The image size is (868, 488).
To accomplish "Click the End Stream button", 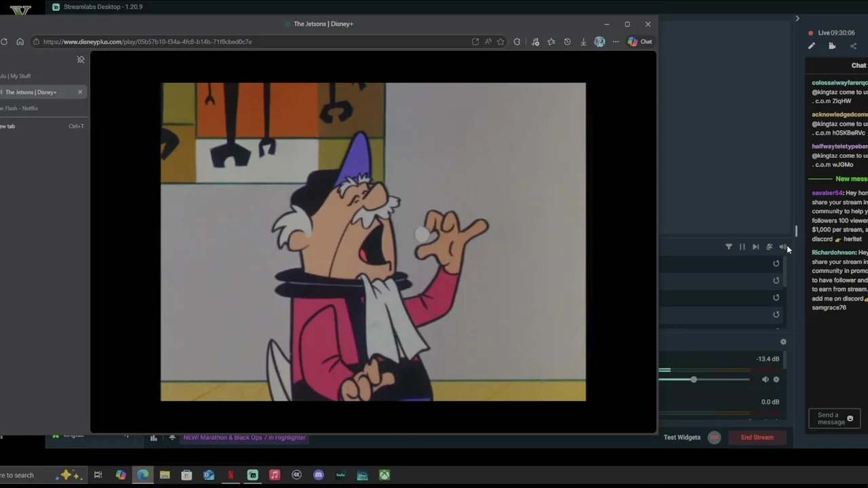I will pos(757,437).
